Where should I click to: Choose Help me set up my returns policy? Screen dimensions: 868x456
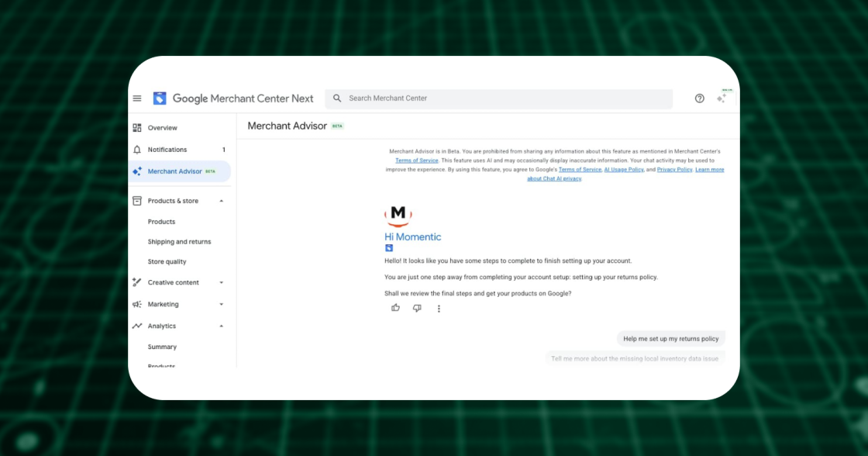tap(671, 339)
